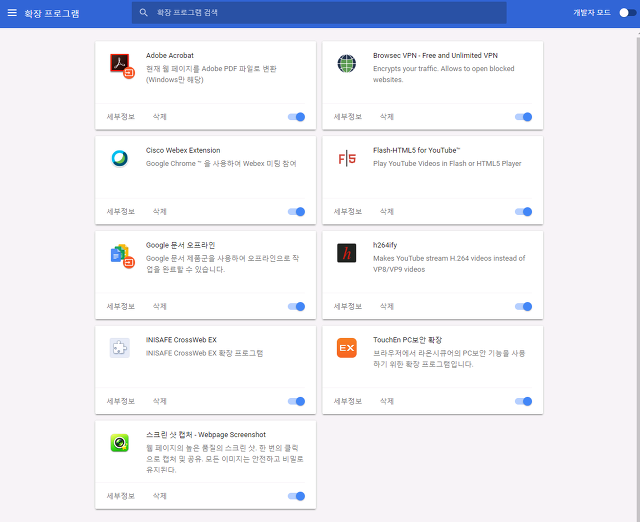Click 'Play YouTube Videos in Flash' description
This screenshot has width=640, height=522.
447,164
